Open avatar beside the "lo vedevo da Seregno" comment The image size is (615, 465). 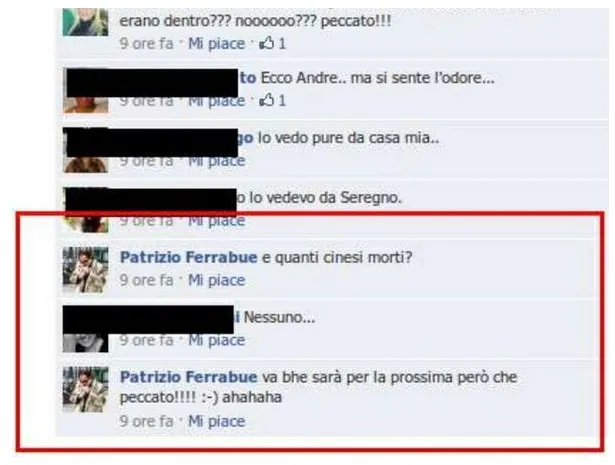pyautogui.click(x=86, y=211)
